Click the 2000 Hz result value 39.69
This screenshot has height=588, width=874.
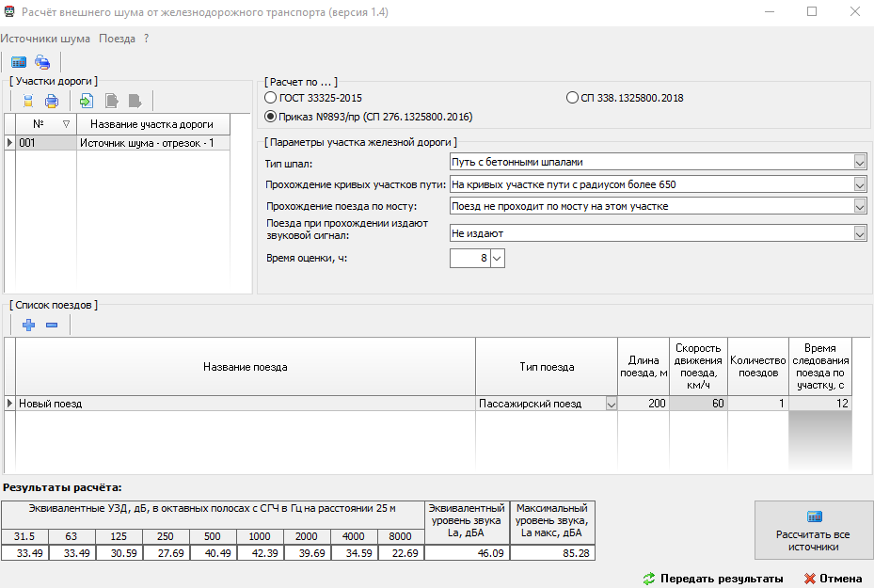point(307,553)
